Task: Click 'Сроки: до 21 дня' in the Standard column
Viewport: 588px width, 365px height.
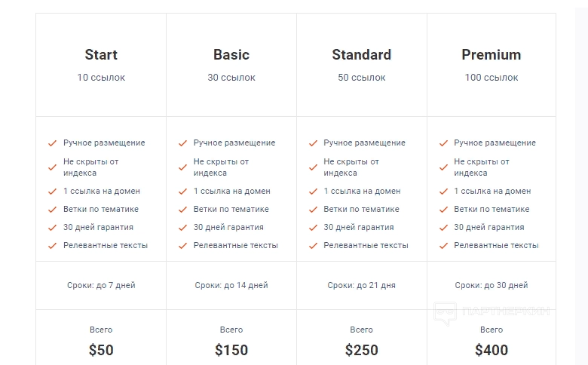Action: point(362,285)
